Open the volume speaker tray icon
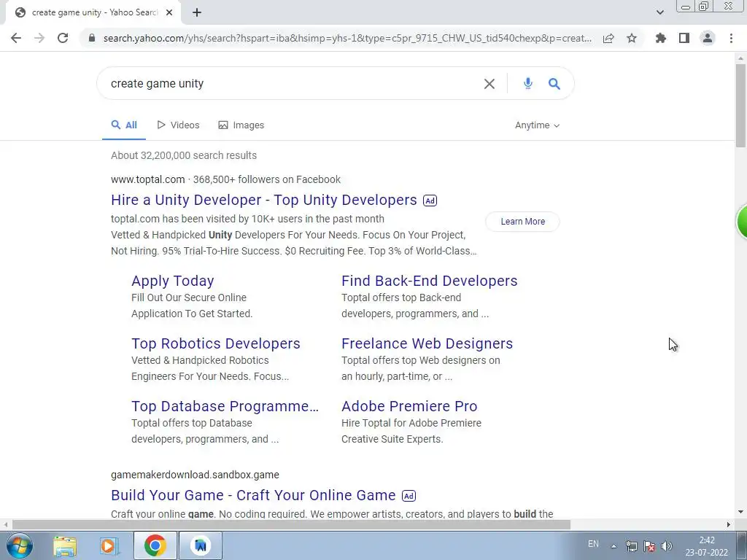747x560 pixels. click(667, 546)
